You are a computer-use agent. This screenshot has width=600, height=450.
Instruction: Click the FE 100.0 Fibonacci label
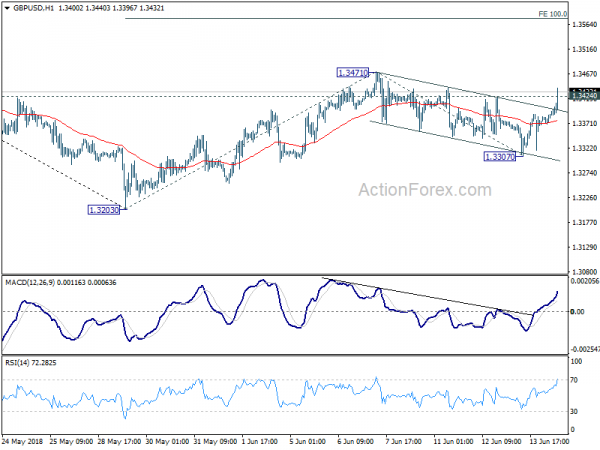(x=553, y=14)
